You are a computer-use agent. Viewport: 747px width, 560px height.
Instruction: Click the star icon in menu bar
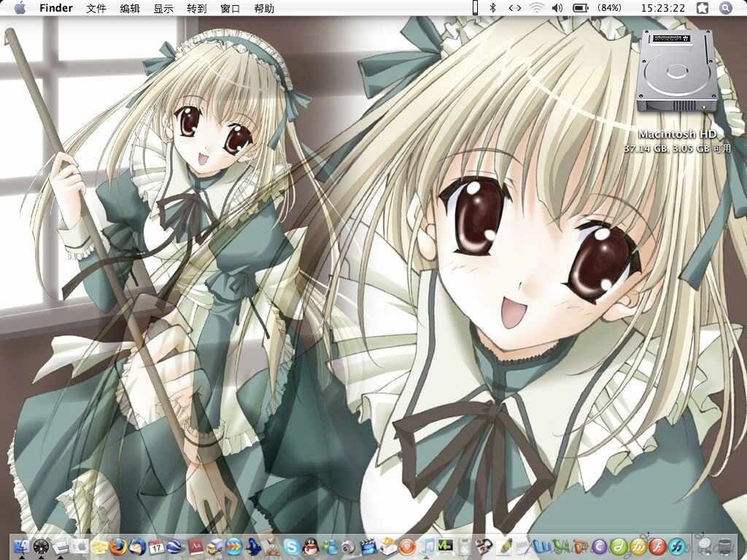point(703,8)
